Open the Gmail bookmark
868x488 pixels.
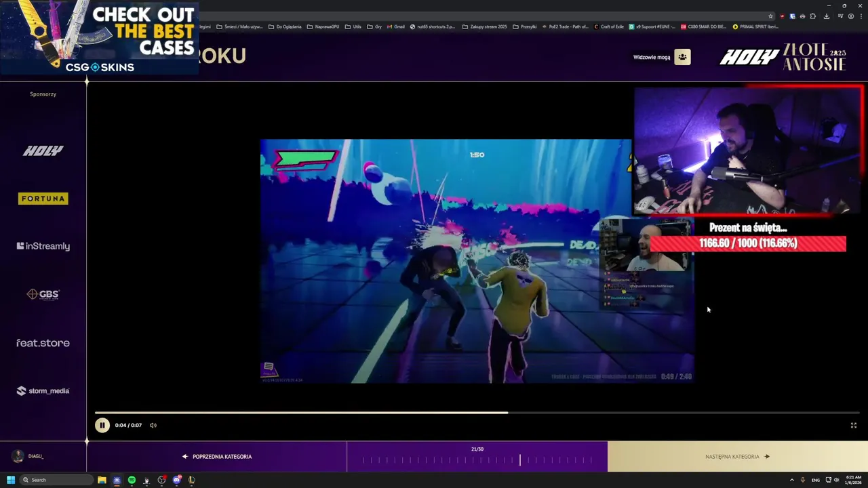coord(395,26)
